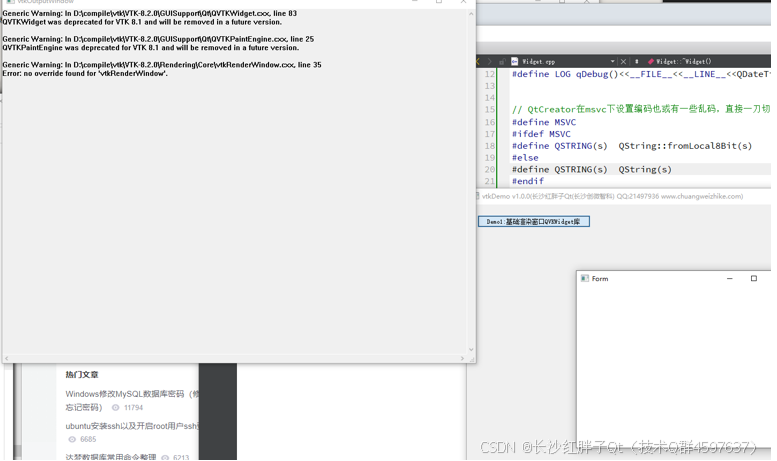Click the '#else' code line

[525, 158]
